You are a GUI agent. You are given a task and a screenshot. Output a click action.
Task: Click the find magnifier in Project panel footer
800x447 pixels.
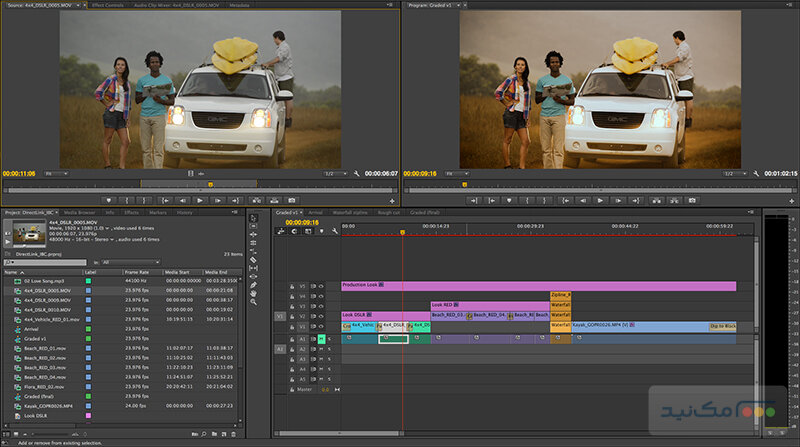click(x=204, y=434)
